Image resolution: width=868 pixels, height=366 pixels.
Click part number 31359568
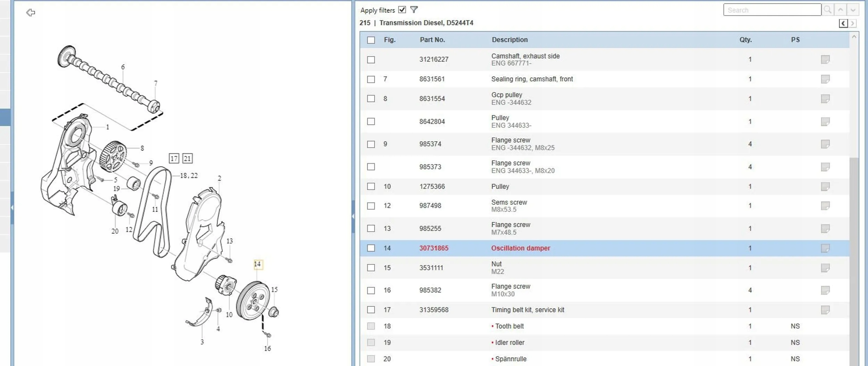coord(434,310)
